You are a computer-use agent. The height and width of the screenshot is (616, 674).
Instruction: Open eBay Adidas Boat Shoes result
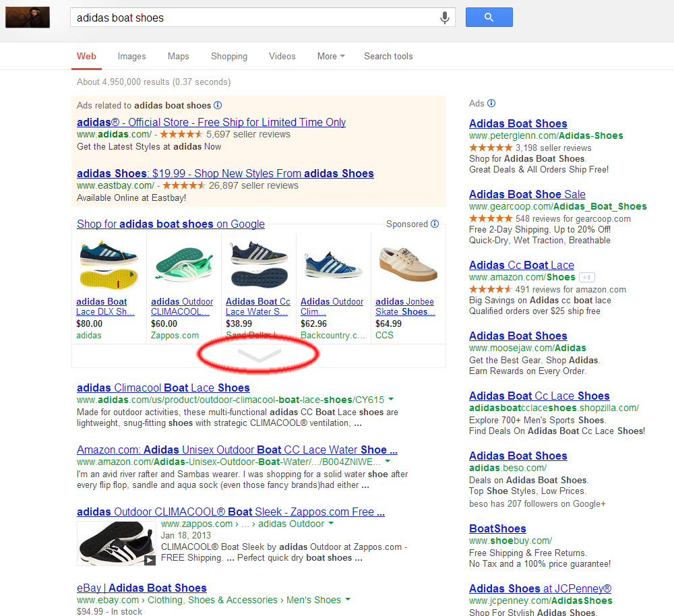(x=142, y=588)
